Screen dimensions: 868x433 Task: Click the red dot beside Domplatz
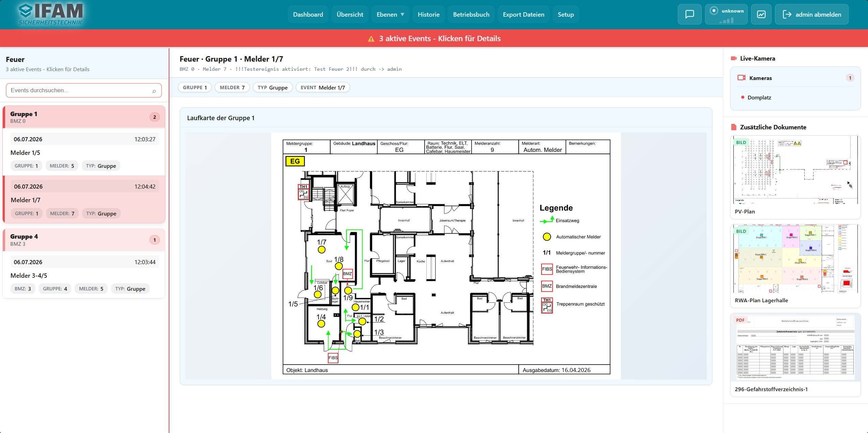(x=743, y=97)
